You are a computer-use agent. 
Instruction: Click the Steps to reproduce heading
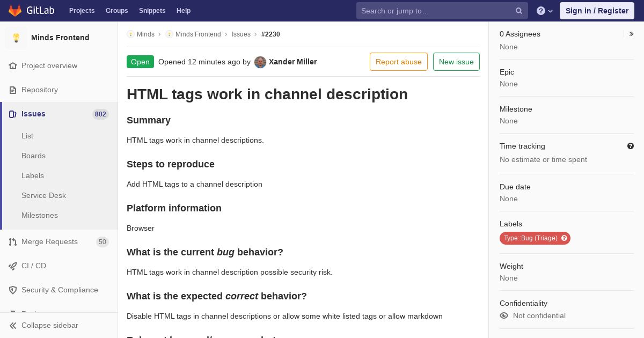tap(171, 164)
